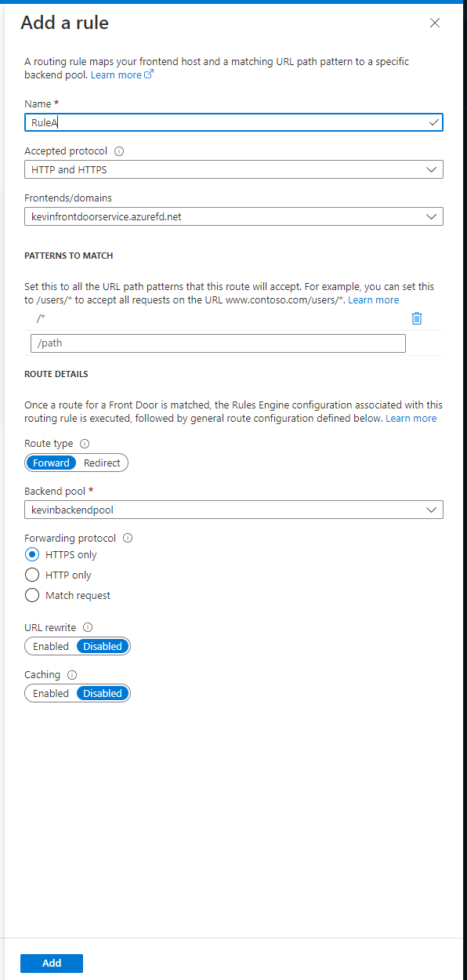Click the URL rewrite info icon
The width and height of the screenshot is (467, 980).
(87, 627)
